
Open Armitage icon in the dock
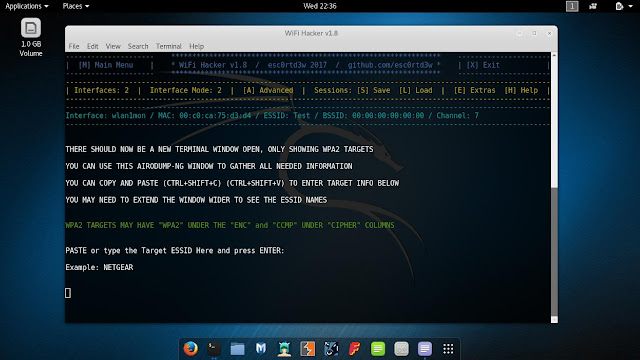tap(284, 349)
